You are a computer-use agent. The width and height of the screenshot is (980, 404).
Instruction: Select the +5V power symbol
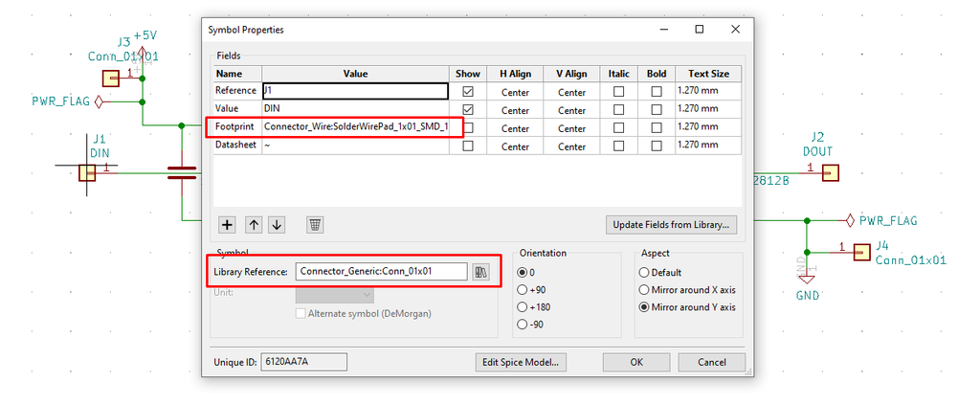(143, 52)
